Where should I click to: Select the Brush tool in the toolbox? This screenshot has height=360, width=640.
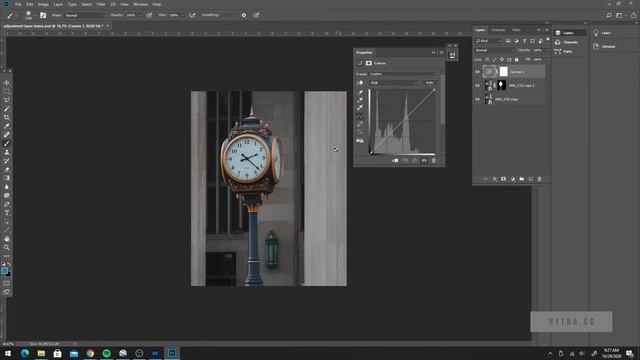[7, 143]
